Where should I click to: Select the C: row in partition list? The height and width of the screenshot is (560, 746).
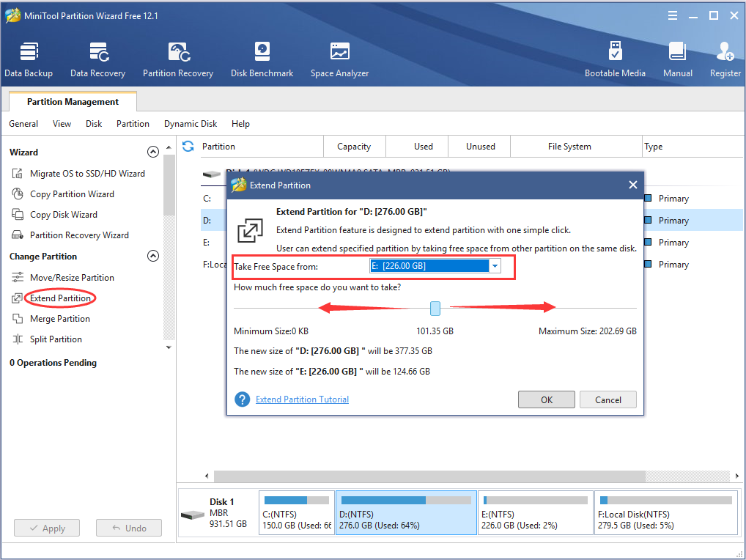click(213, 199)
